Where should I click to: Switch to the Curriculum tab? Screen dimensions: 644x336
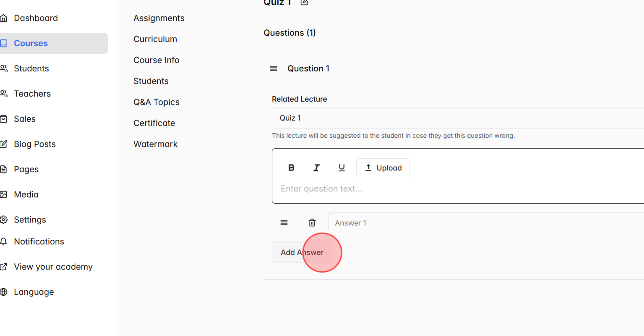(155, 39)
